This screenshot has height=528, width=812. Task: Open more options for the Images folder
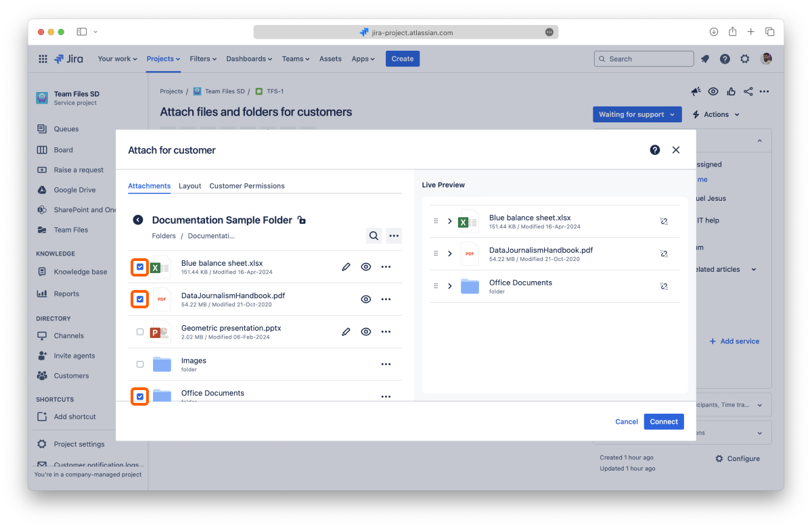(x=386, y=364)
